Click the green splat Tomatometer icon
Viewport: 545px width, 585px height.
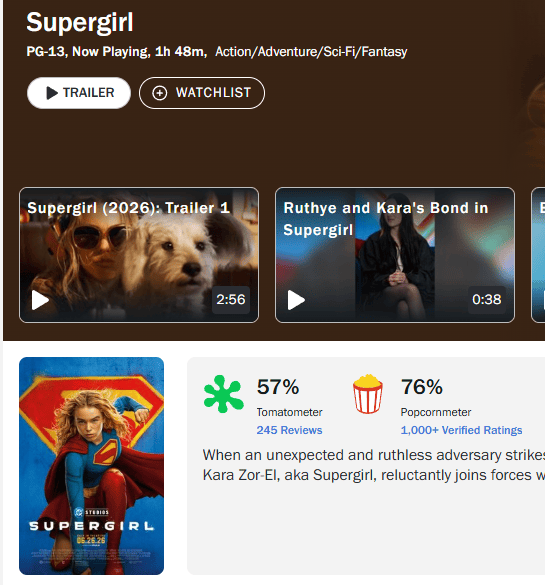coord(223,394)
